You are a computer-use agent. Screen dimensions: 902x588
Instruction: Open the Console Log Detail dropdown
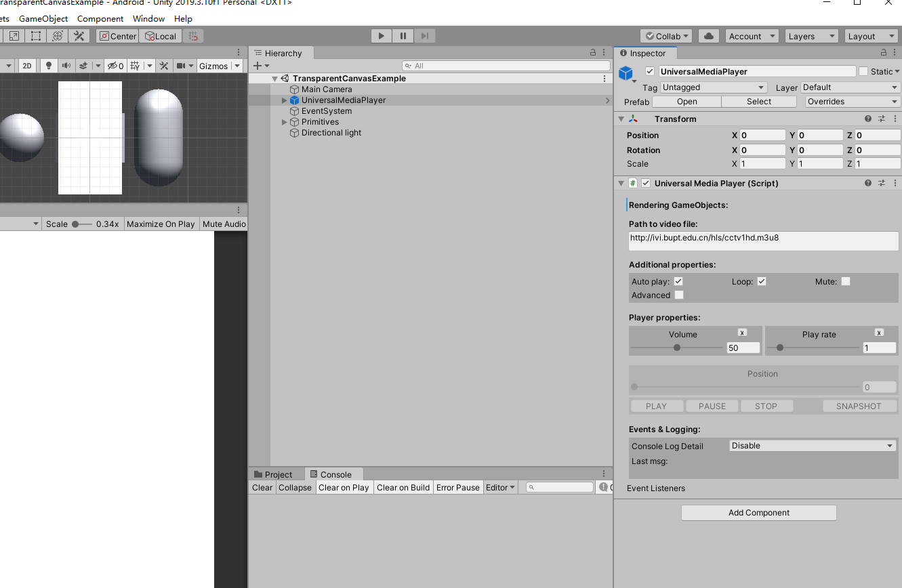coord(812,445)
